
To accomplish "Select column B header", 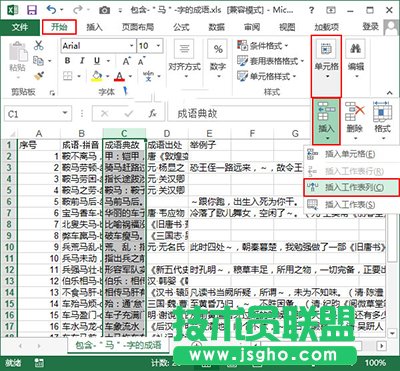I will click(x=82, y=133).
